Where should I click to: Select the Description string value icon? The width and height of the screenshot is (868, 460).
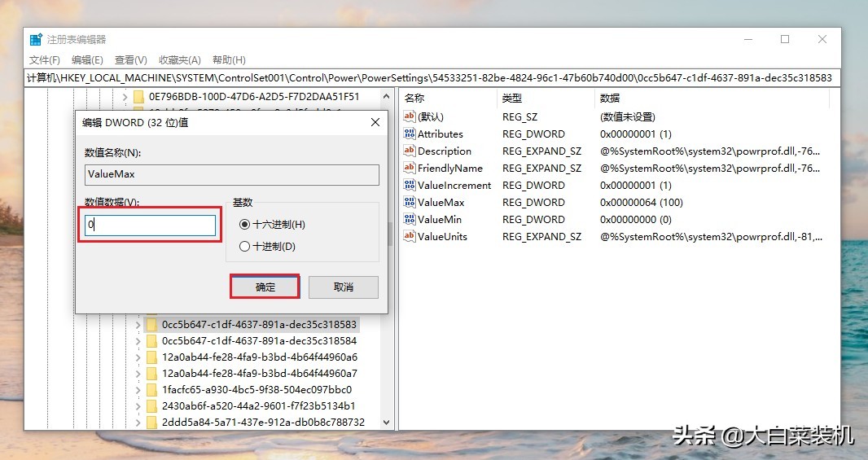[409, 151]
